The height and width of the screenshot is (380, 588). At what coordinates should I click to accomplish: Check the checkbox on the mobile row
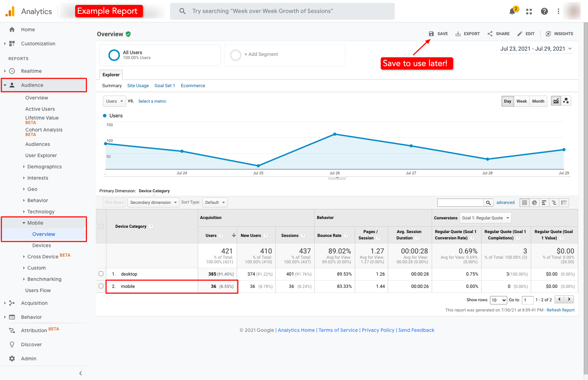[x=101, y=286]
